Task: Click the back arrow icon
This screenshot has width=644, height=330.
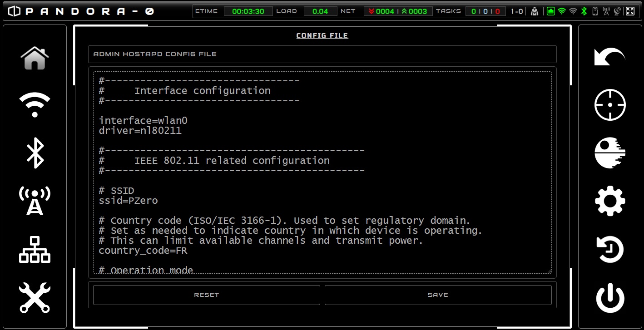Action: click(610, 57)
